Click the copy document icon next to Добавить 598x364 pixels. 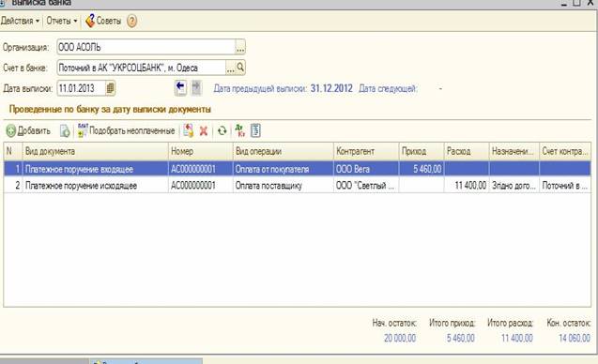[65, 130]
